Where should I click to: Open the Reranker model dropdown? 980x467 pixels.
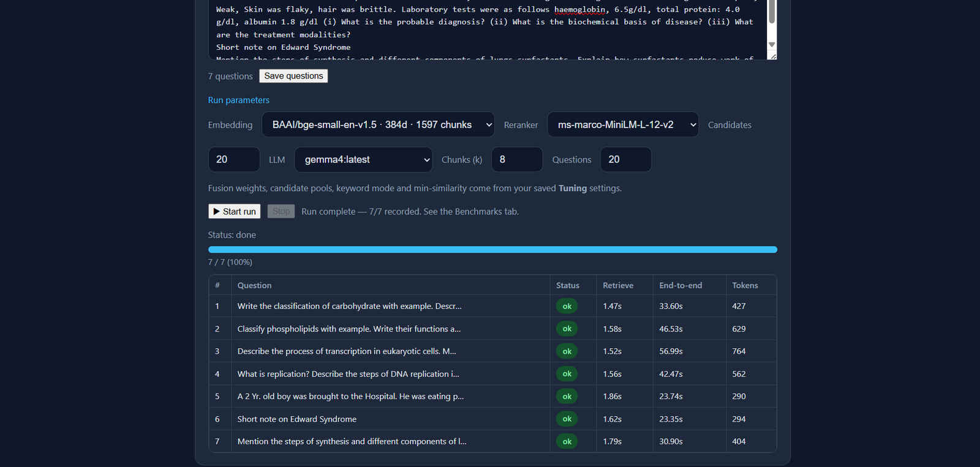click(623, 124)
